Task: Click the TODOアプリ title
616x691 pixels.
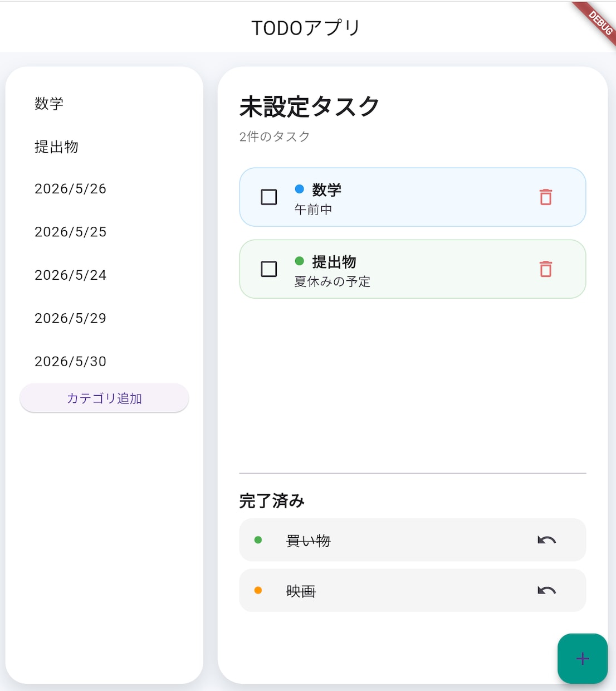Action: tap(306, 28)
